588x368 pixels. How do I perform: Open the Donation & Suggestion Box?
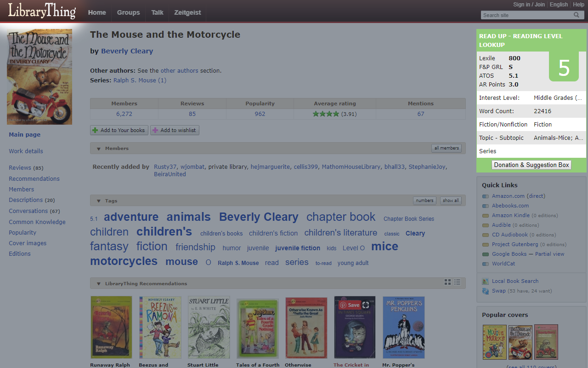click(531, 165)
